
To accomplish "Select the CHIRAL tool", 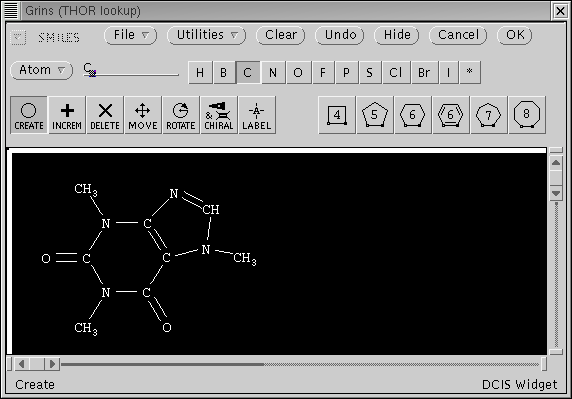I will tap(219, 115).
